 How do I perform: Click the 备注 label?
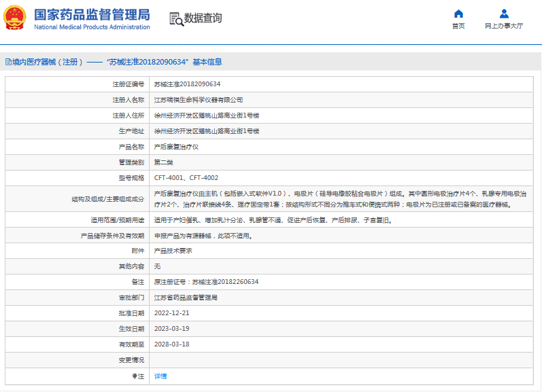click(137, 282)
